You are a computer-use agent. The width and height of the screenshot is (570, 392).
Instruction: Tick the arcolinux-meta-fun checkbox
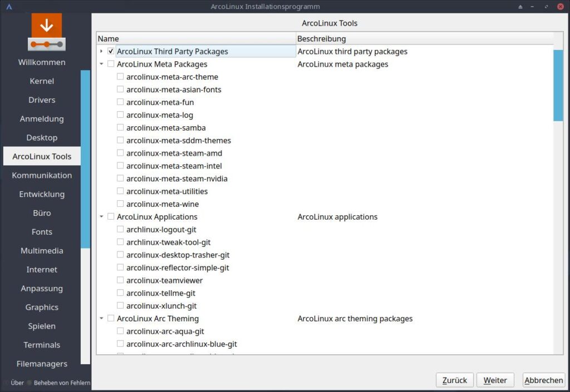pyautogui.click(x=120, y=102)
